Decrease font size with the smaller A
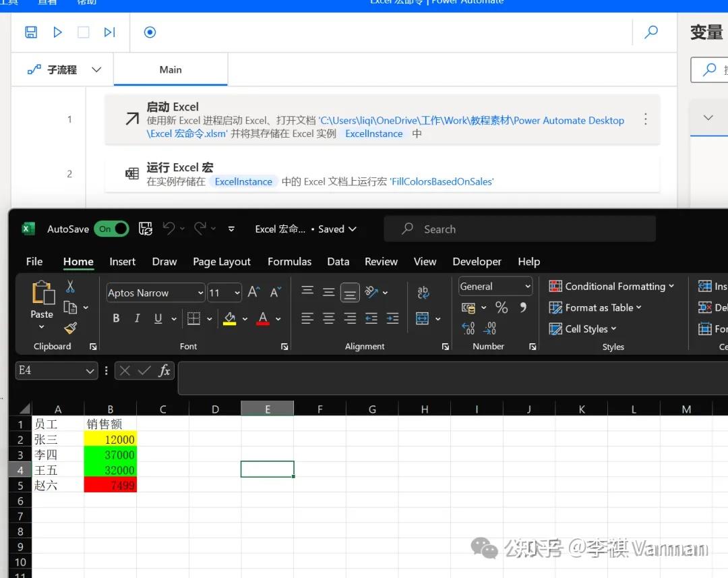728x578 pixels. (276, 292)
